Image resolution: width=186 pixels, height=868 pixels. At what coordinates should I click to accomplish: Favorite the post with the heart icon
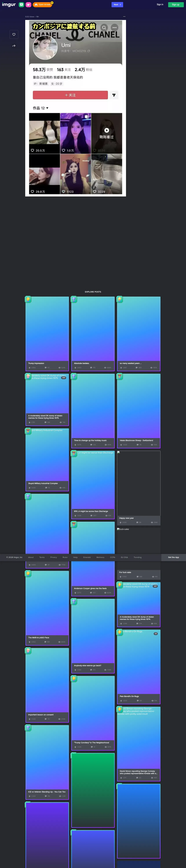(14, 34)
